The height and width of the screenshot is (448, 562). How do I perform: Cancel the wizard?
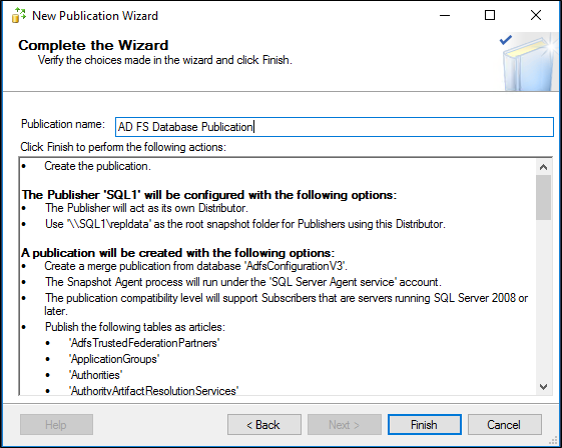(504, 425)
